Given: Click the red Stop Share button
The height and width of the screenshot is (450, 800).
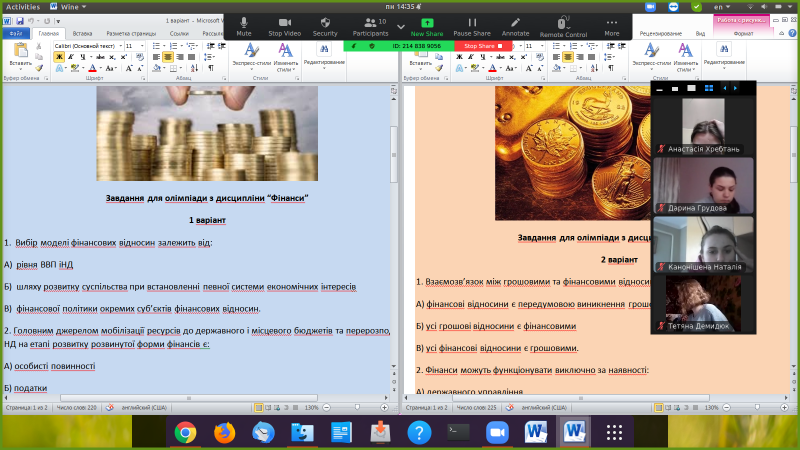Looking at the screenshot, I should (483, 46).
